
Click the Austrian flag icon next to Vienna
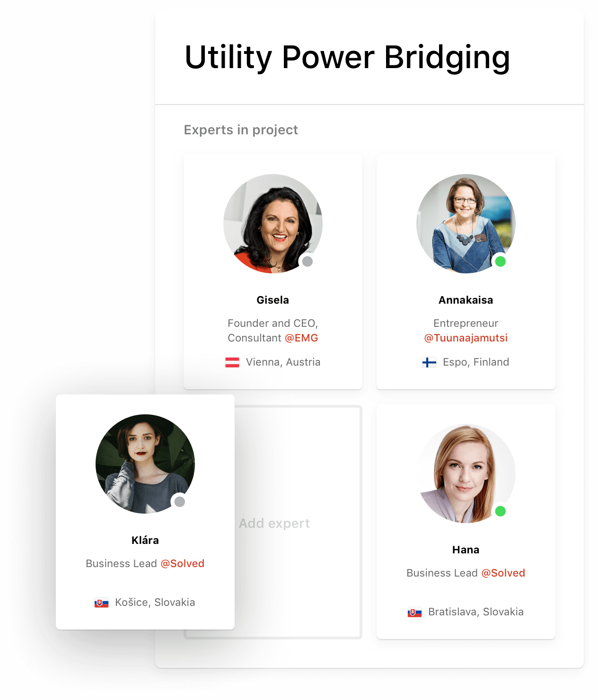coord(232,362)
